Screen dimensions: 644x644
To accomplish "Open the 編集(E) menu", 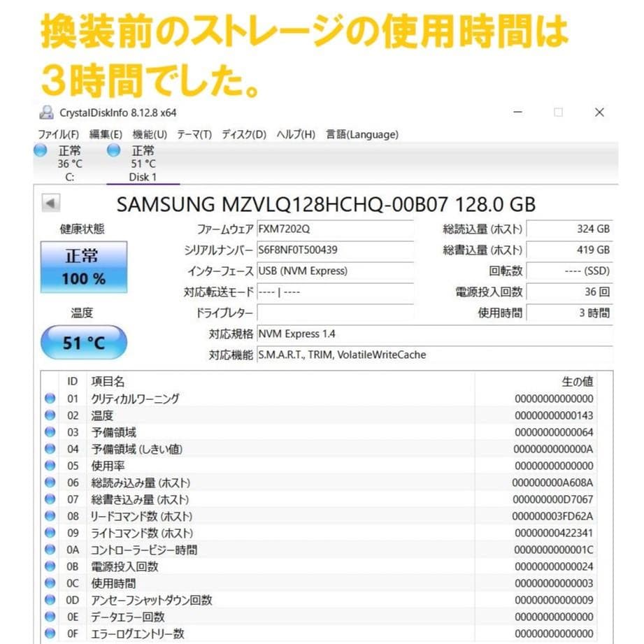I will 106,134.
